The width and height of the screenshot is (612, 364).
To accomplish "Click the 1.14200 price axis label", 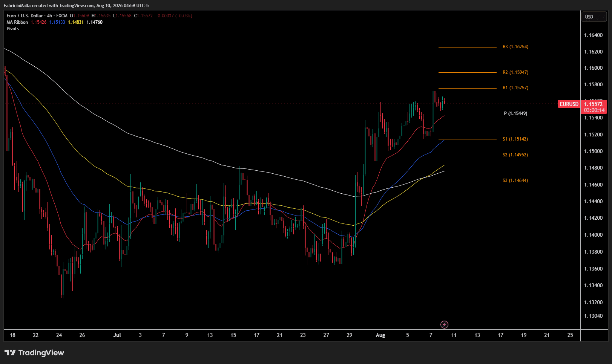I will 594,218.
